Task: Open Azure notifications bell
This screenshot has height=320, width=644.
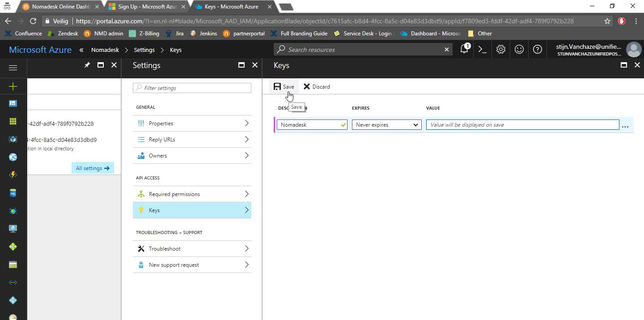Action: 464,50
